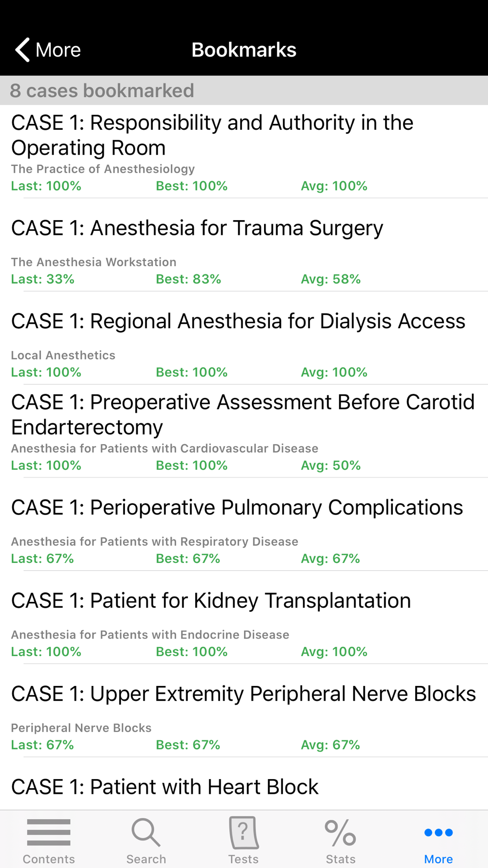Switch to the Stats tab label
488x868 pixels.
coord(341,859)
